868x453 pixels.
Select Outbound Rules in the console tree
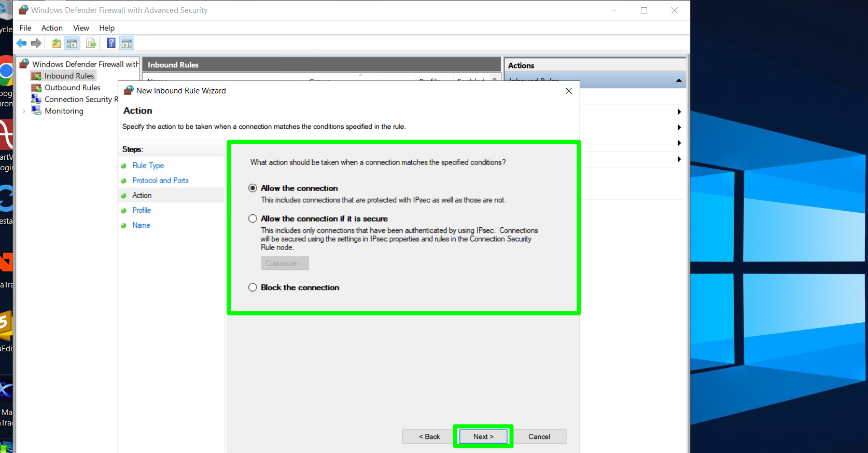(x=73, y=88)
